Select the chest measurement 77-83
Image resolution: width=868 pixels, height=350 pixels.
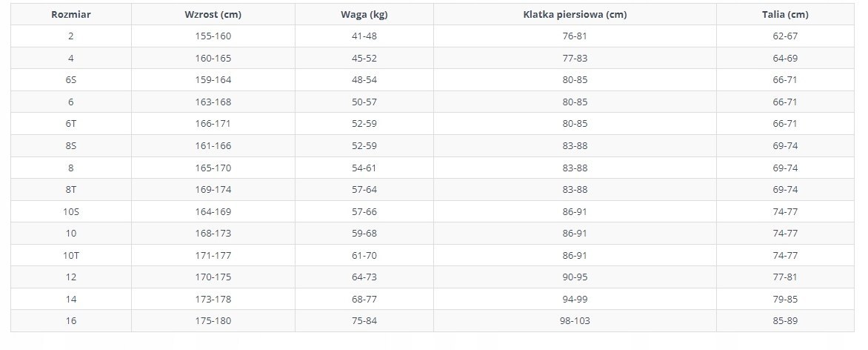click(575, 59)
